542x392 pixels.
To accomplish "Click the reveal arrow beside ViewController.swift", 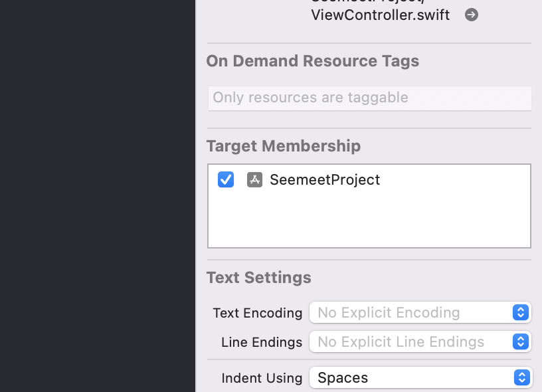I will [472, 15].
